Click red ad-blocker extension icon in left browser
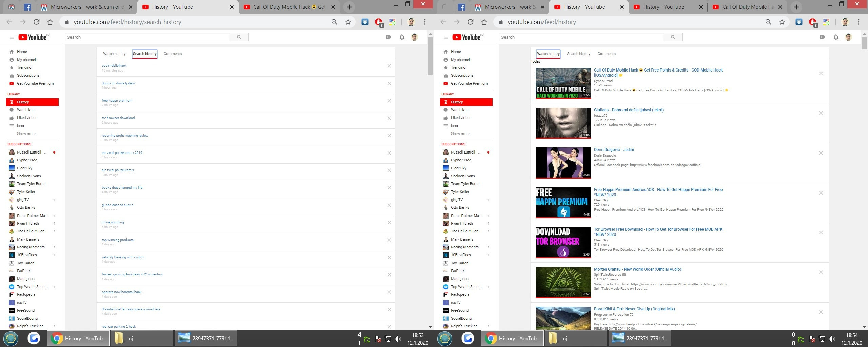The image size is (868, 347). (x=379, y=22)
